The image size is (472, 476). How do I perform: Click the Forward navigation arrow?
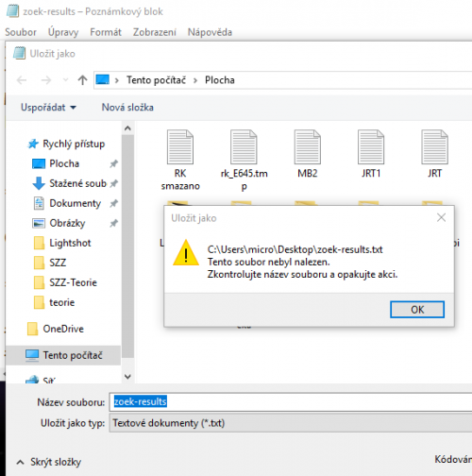coord(46,80)
